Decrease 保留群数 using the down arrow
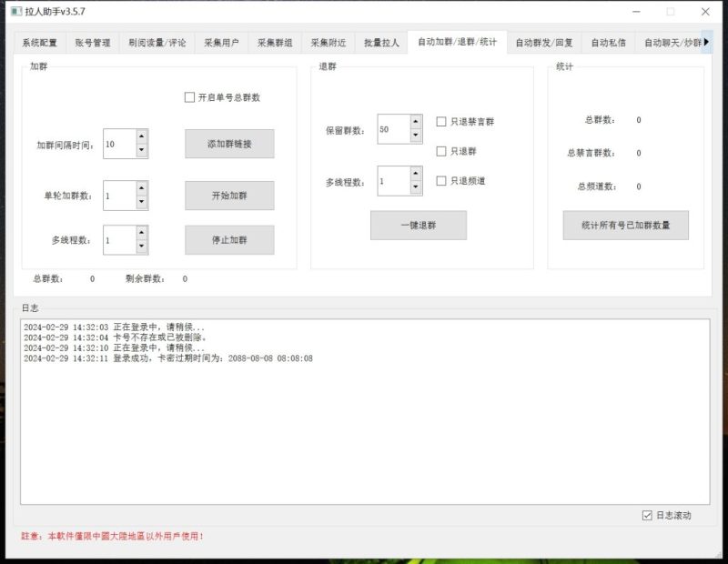 [x=414, y=136]
